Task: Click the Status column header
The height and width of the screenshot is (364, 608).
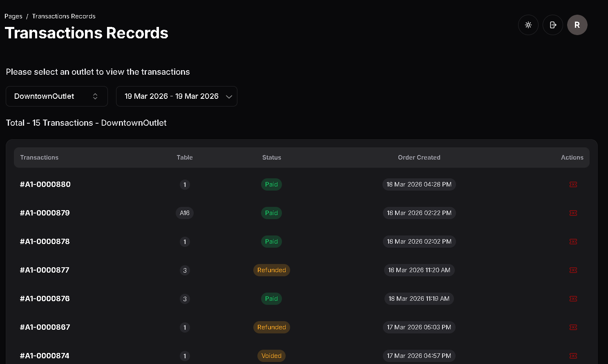Action: (271, 158)
